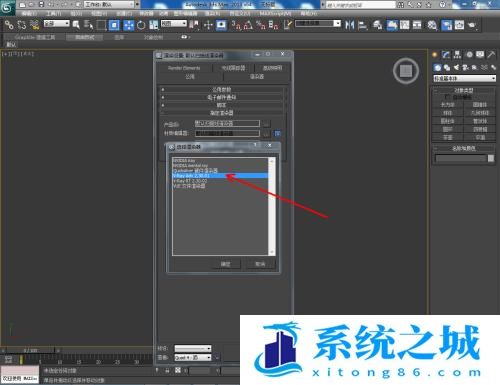Open the Rendering menu
This screenshot has height=385, width=500.
(212, 13)
